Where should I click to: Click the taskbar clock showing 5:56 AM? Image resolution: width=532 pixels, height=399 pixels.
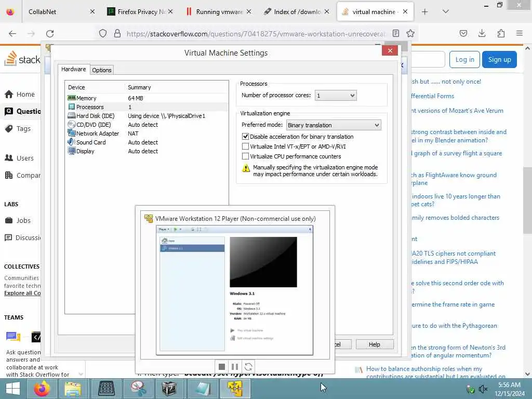(509, 389)
